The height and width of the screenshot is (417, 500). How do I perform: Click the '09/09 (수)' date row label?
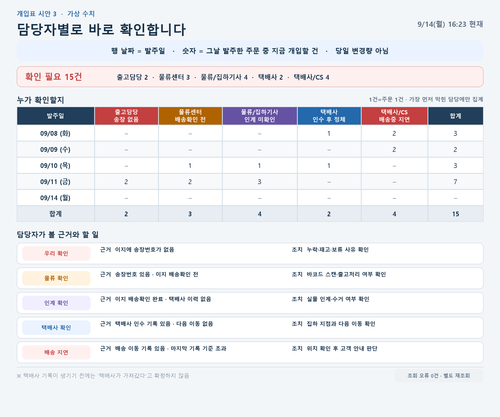[x=55, y=149]
